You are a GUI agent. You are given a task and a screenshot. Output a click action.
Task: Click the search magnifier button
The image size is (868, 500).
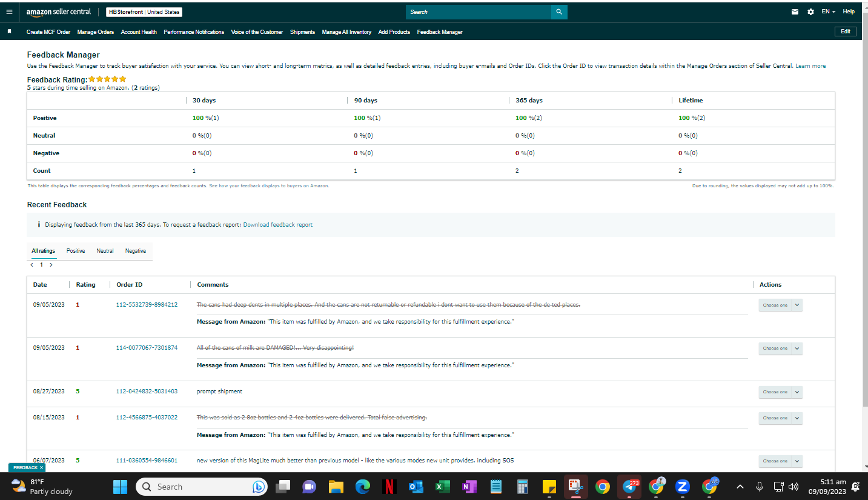[x=559, y=12]
